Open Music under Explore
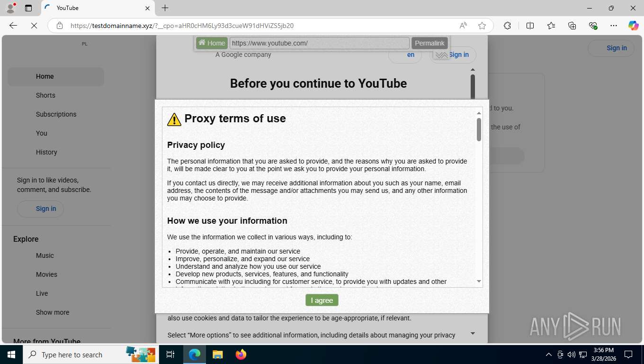This screenshot has height=364, width=644. click(56, 255)
